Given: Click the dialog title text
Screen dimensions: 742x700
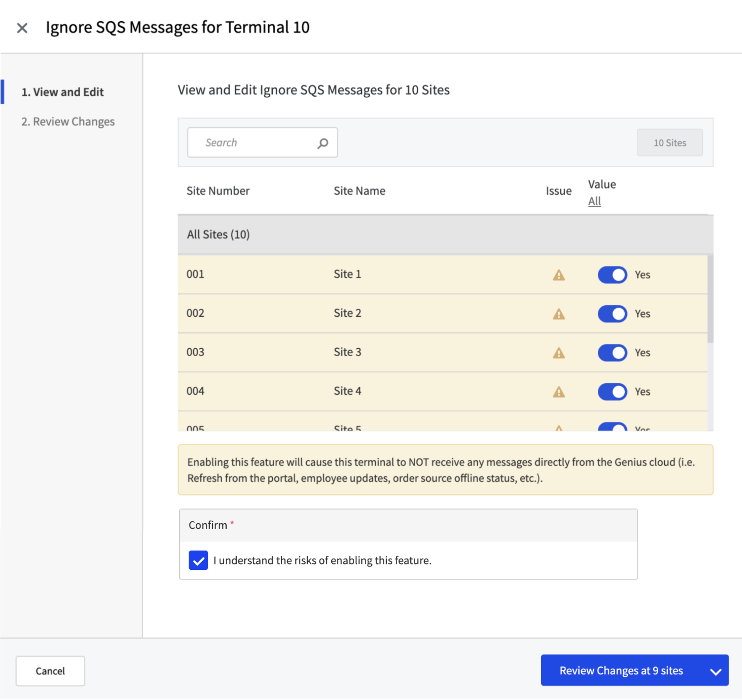Looking at the screenshot, I should [x=177, y=27].
